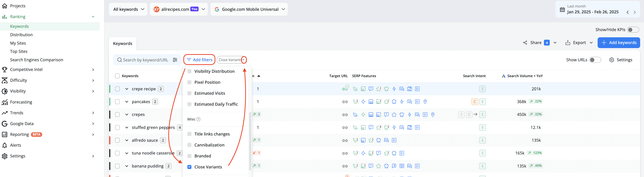This screenshot has height=177, width=644.
Task: Click the filter list scrollbar
Action: 250,141
